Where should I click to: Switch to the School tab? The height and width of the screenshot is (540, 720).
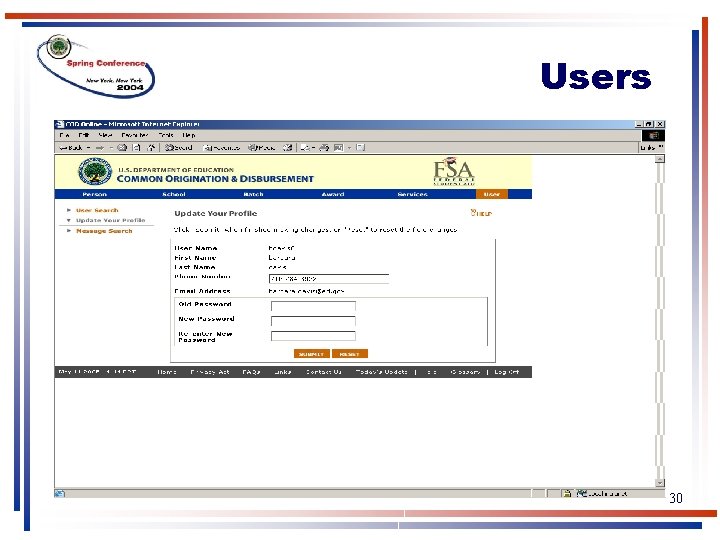(174, 195)
